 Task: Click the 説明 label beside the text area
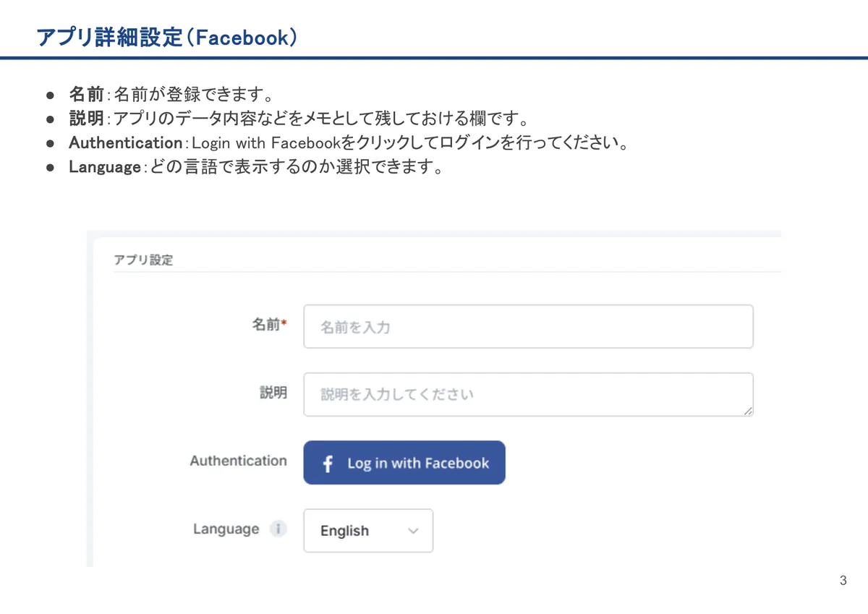pyautogui.click(x=273, y=393)
